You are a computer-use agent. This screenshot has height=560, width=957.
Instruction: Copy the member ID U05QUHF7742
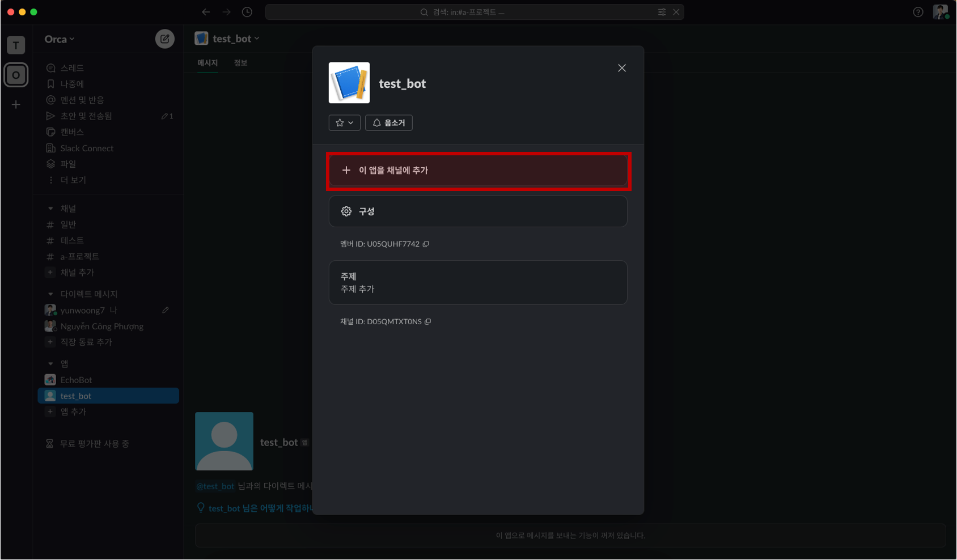point(426,244)
